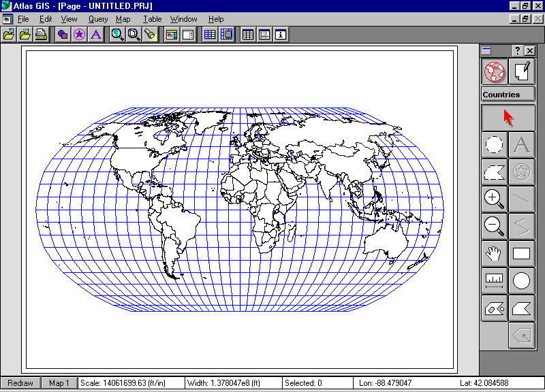545x392 pixels.
Task: Select the red arrow pointer tool
Action: click(x=508, y=117)
